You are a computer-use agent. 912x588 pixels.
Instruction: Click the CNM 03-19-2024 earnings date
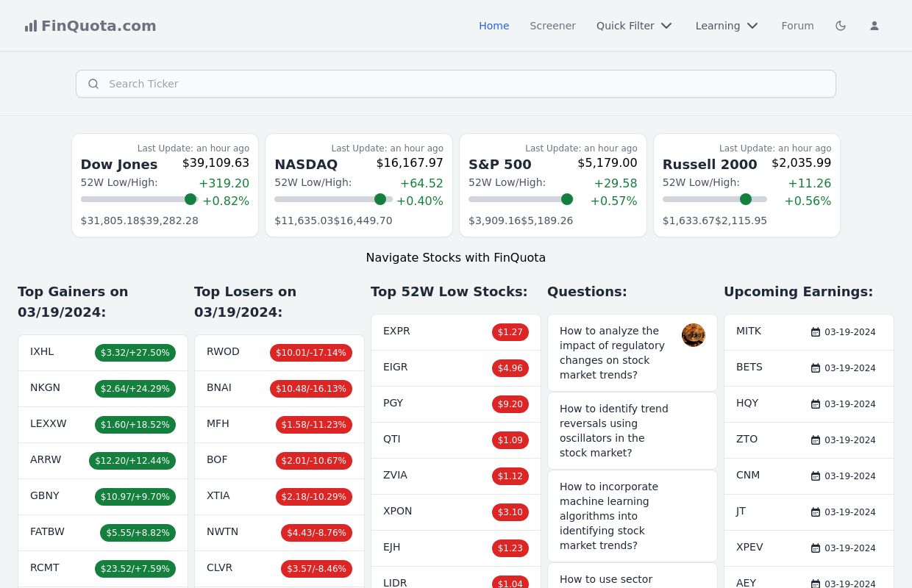coord(850,476)
